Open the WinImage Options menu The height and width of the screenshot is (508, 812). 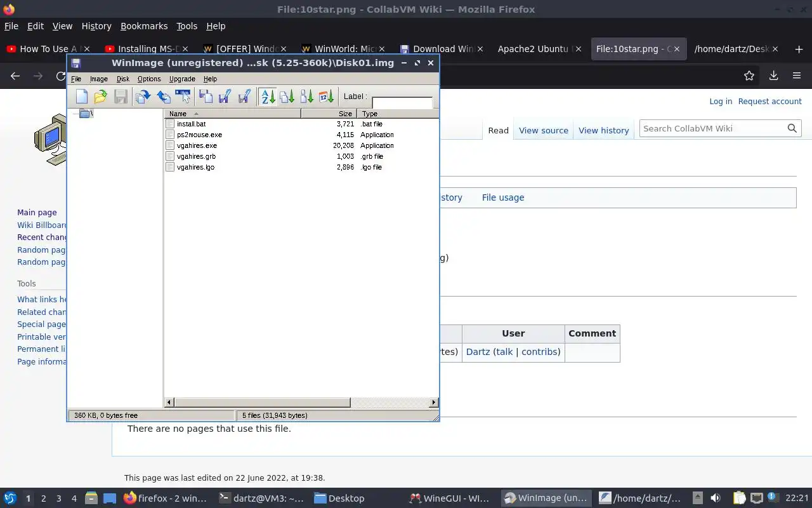tap(149, 79)
